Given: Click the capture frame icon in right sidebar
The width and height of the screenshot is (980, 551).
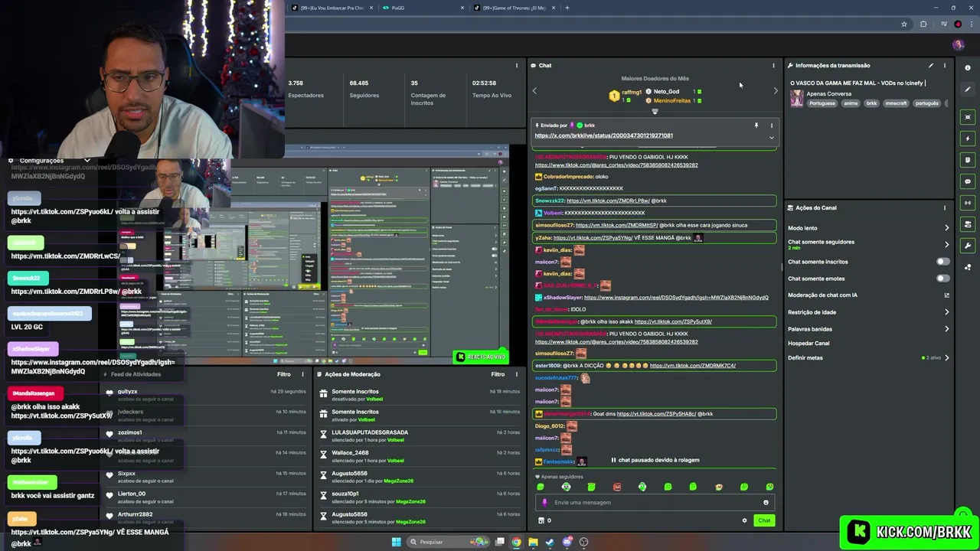Looking at the screenshot, I should 969,117.
